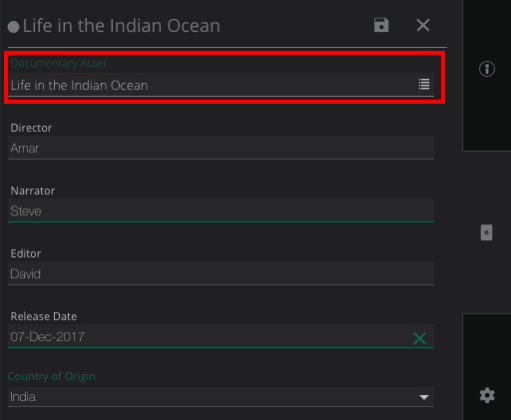
Task: Open the settings gear in the sidebar
Action: pyautogui.click(x=487, y=395)
